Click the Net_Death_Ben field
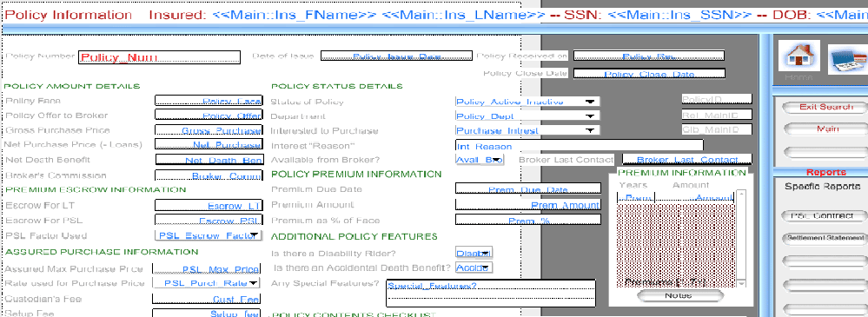Screen dimensions: 868x317 [x=209, y=160]
